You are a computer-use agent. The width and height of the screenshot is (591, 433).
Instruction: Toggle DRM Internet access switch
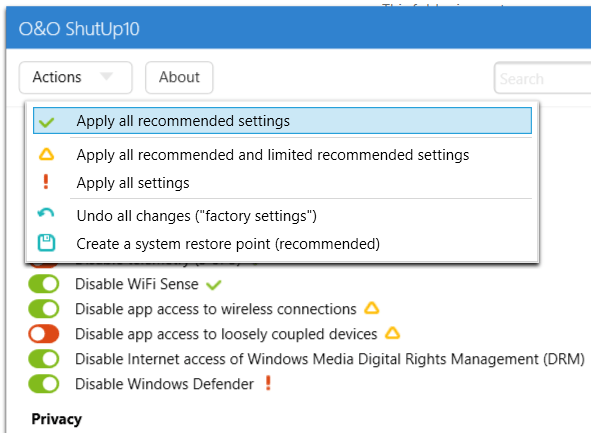point(44,359)
